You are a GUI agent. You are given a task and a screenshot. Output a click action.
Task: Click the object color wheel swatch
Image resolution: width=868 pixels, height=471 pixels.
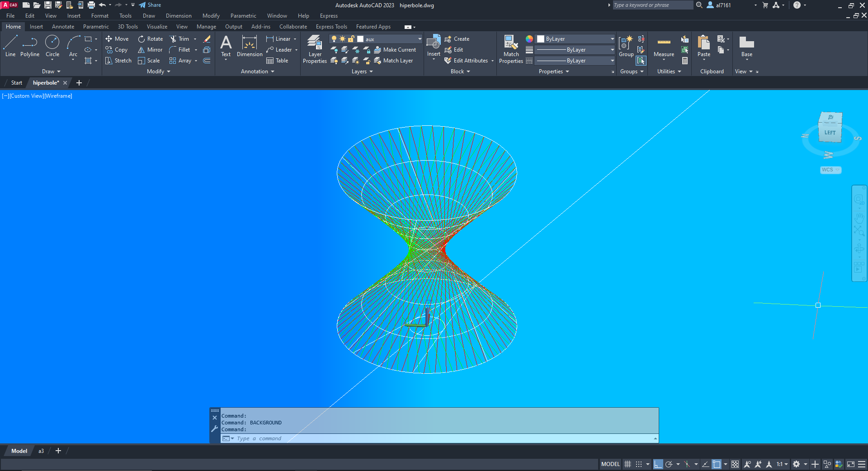pyautogui.click(x=529, y=39)
